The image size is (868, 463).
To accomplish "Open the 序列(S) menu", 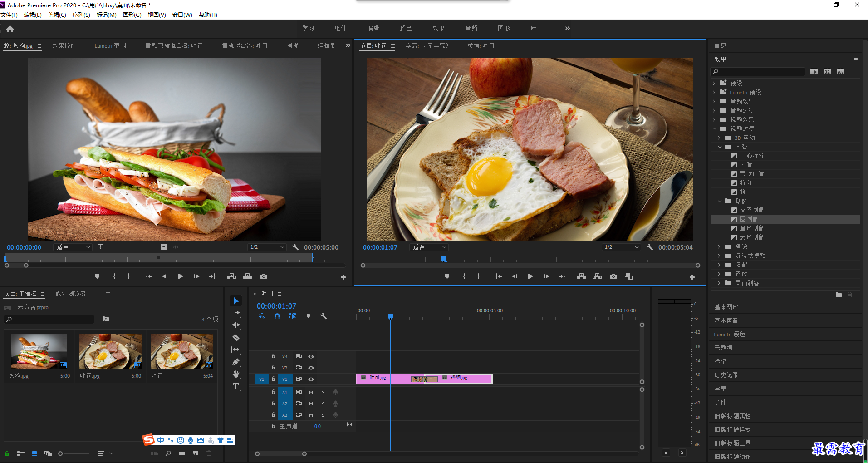I will click(81, 15).
